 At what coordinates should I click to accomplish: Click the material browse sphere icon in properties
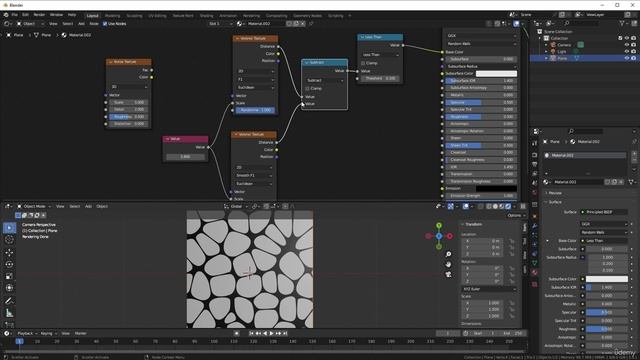(547, 182)
